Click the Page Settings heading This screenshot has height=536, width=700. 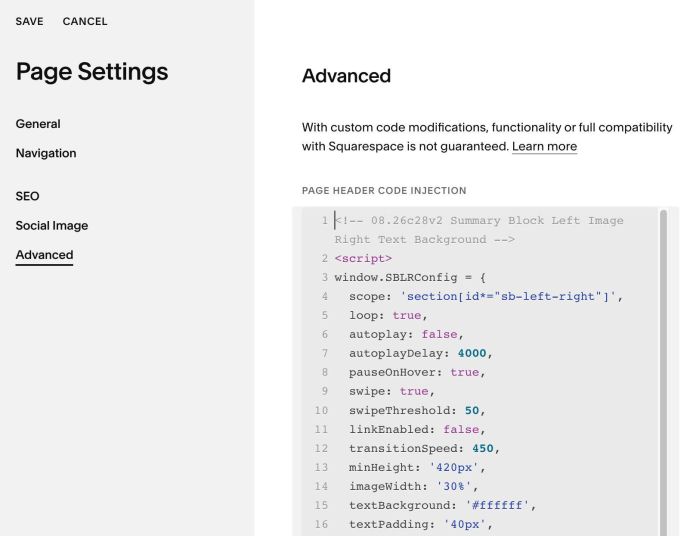pyautogui.click(x=92, y=71)
